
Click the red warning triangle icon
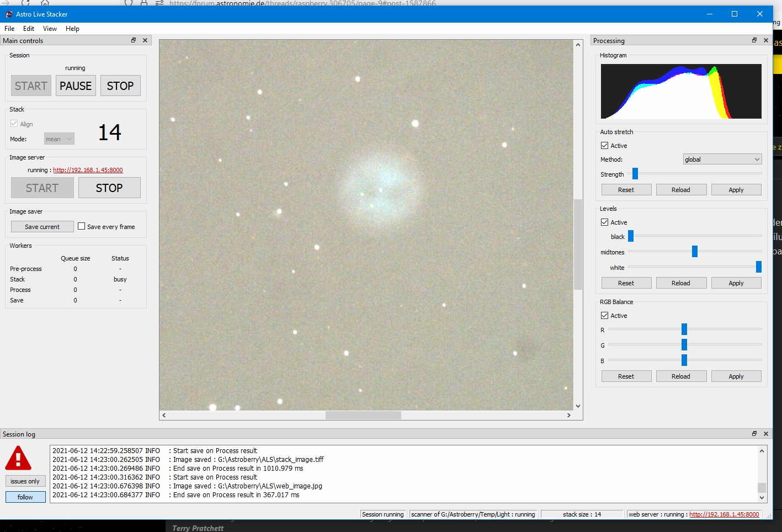[18, 458]
